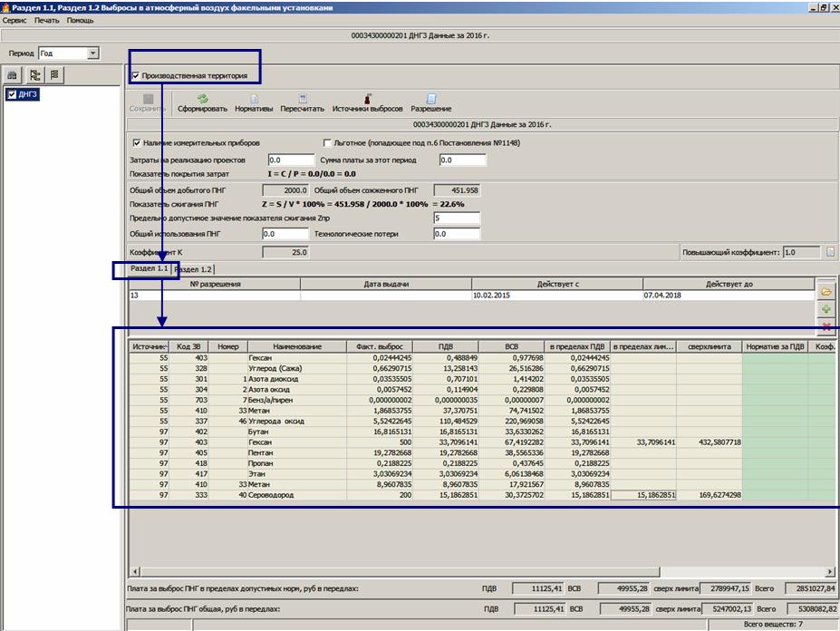The width and height of the screenshot is (840, 631).
Task: Switch to the Раздел 1.2 tab
Action: pyautogui.click(x=193, y=270)
